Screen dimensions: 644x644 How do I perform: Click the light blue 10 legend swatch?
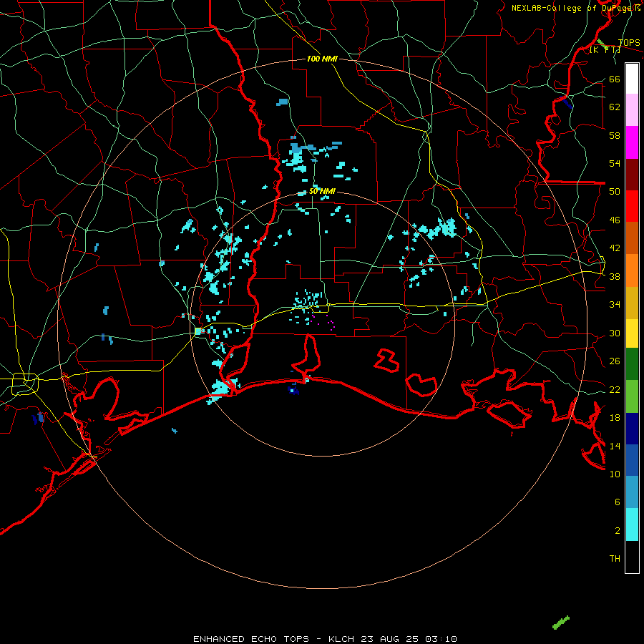[632, 492]
